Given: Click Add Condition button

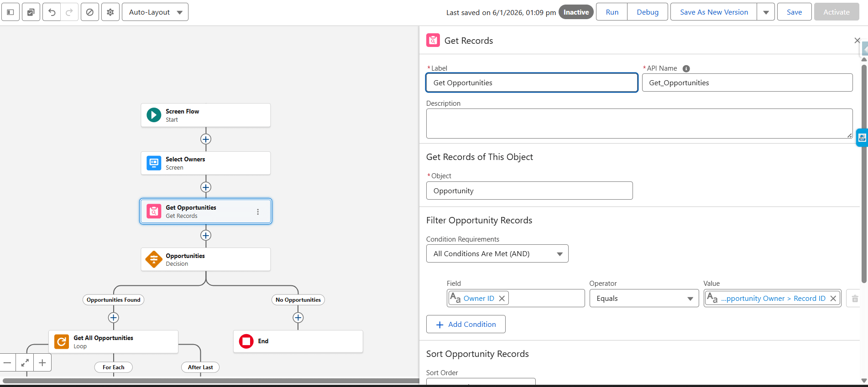Looking at the screenshot, I should [x=465, y=325].
